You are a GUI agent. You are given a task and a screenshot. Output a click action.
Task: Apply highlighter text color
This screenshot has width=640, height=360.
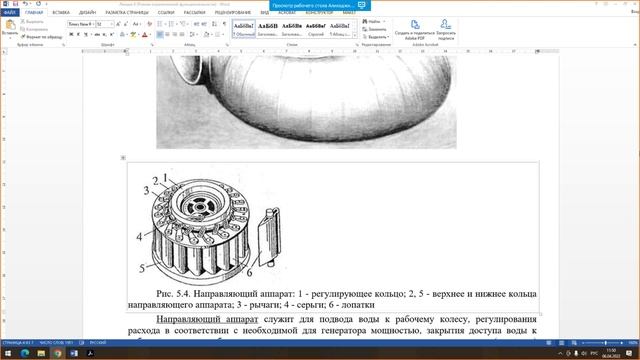click(x=133, y=35)
